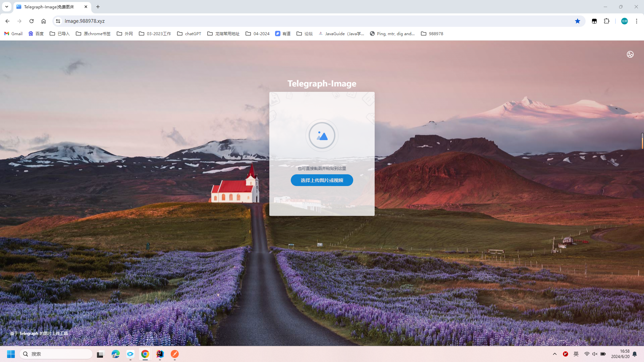Screen dimensions: 644x362
Task: Open the blue chat-bubble app in the taskbar
Action: pyautogui.click(x=130, y=354)
